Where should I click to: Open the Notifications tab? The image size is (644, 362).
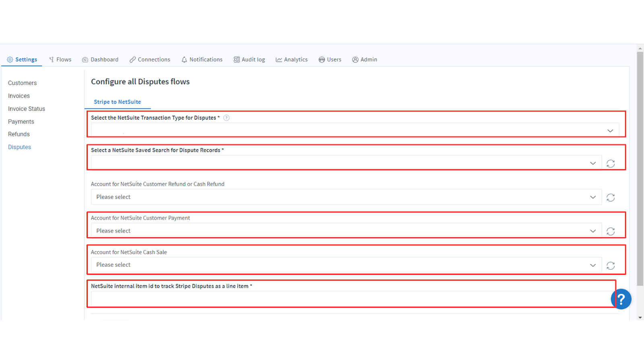(x=202, y=60)
